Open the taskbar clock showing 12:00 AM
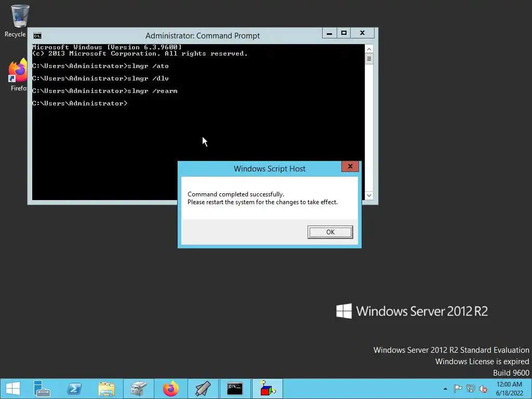The image size is (532, 399). click(509, 389)
